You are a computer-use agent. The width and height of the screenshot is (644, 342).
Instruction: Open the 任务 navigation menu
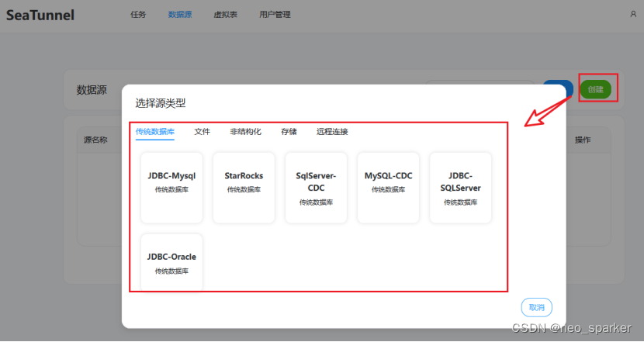pos(138,15)
